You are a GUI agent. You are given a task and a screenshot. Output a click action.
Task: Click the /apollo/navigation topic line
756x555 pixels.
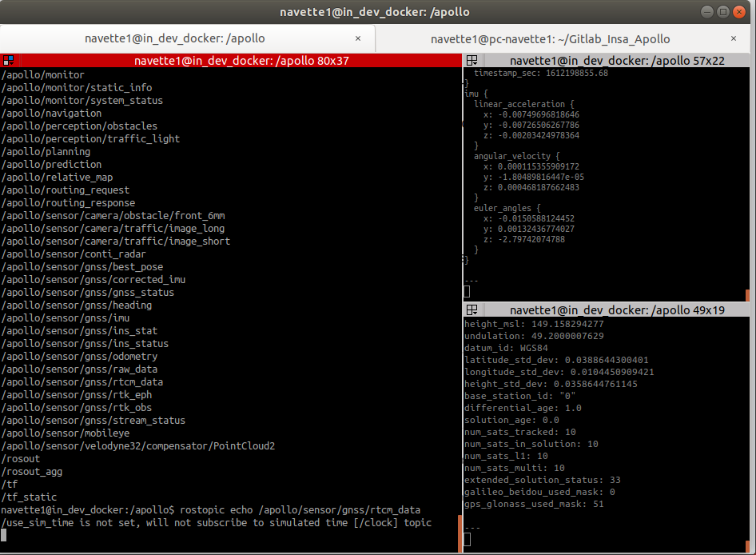coord(52,113)
